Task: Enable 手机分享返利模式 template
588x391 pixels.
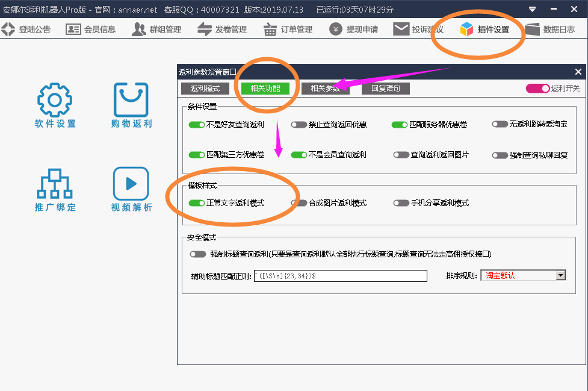Action: [401, 203]
